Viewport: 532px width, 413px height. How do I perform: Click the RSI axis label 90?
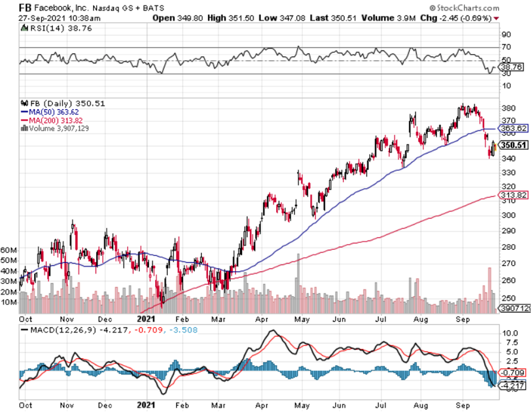[x=506, y=34]
